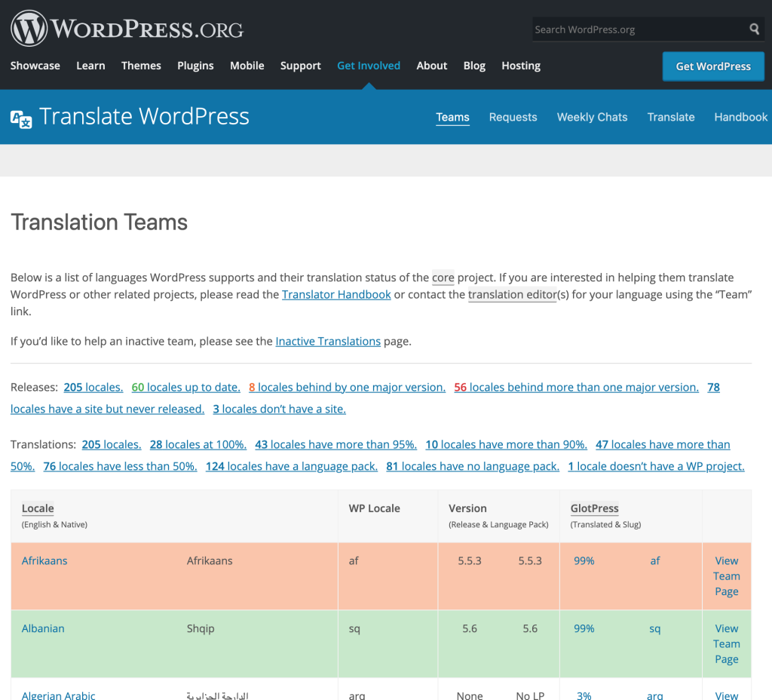Open the Weekly Chats tab

tap(592, 117)
